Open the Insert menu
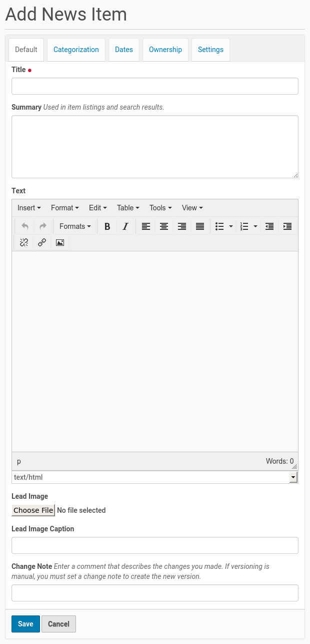 coord(29,208)
